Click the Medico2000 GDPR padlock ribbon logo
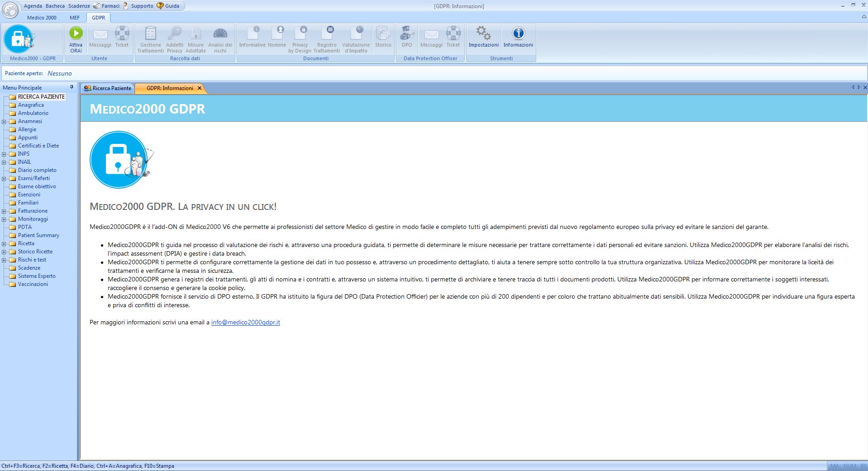This screenshot has width=868, height=471. pyautogui.click(x=19, y=39)
